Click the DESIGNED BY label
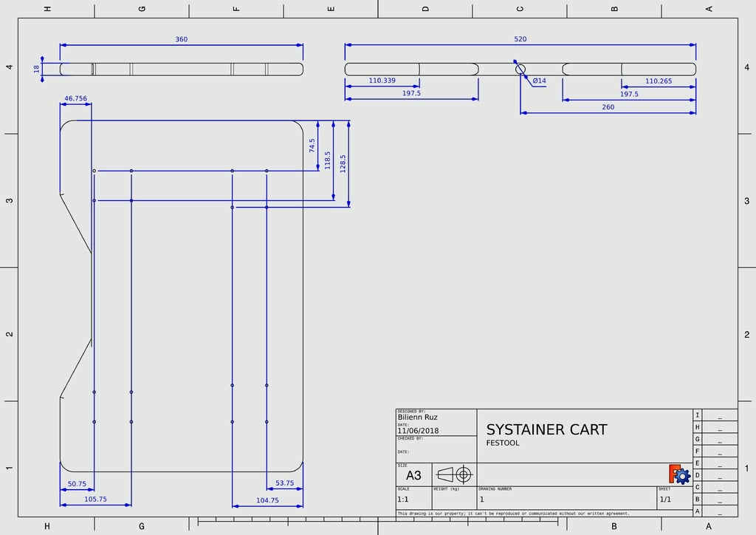 (x=411, y=412)
